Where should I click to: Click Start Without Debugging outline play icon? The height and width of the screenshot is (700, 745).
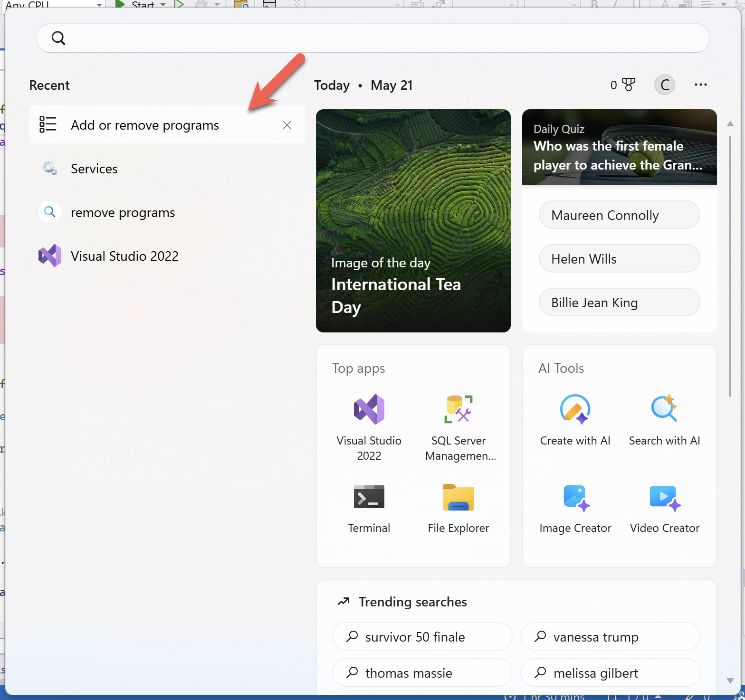[x=179, y=4]
